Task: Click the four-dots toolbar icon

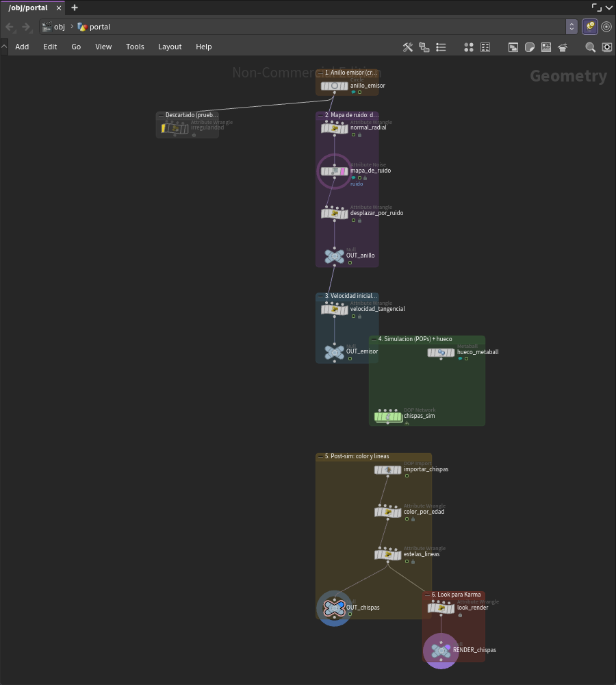Action: click(x=469, y=47)
